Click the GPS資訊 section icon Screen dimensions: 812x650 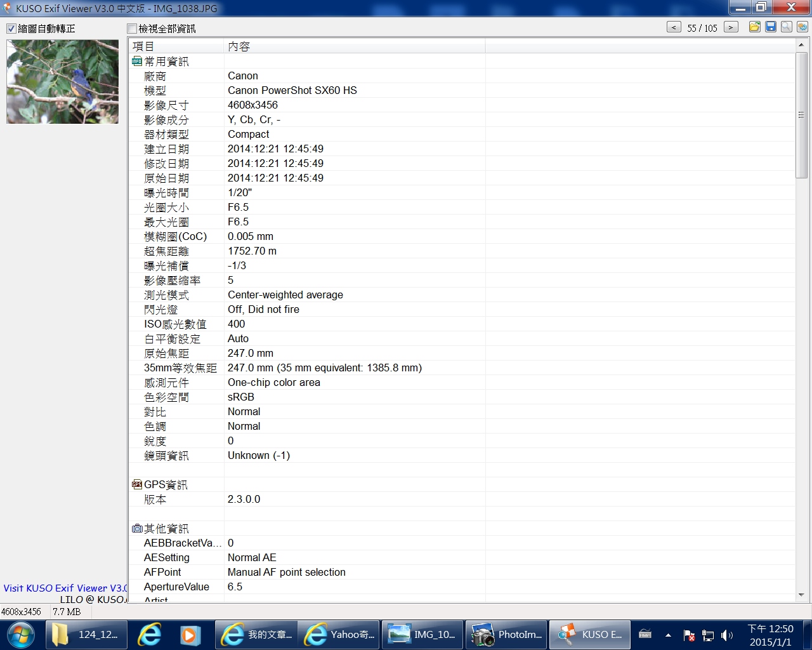[137, 485]
